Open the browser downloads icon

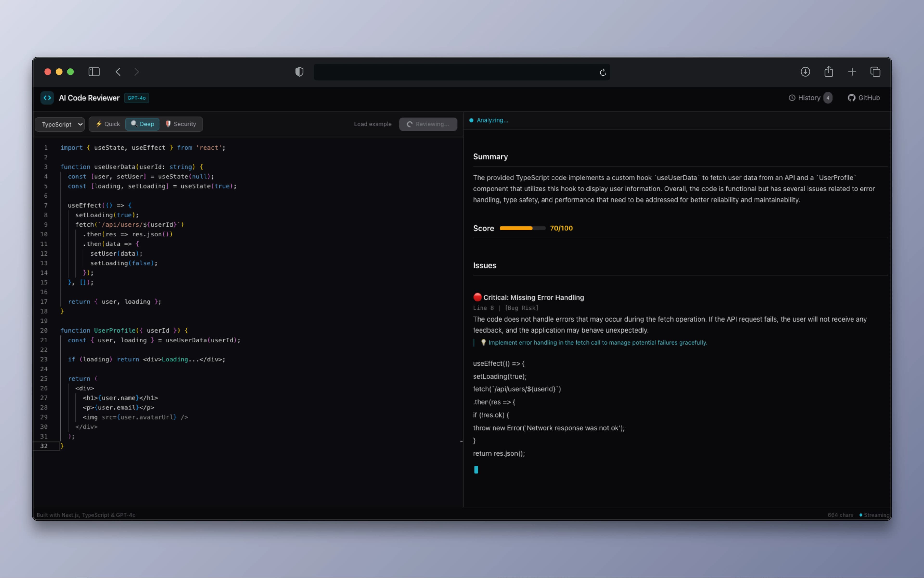coord(805,72)
